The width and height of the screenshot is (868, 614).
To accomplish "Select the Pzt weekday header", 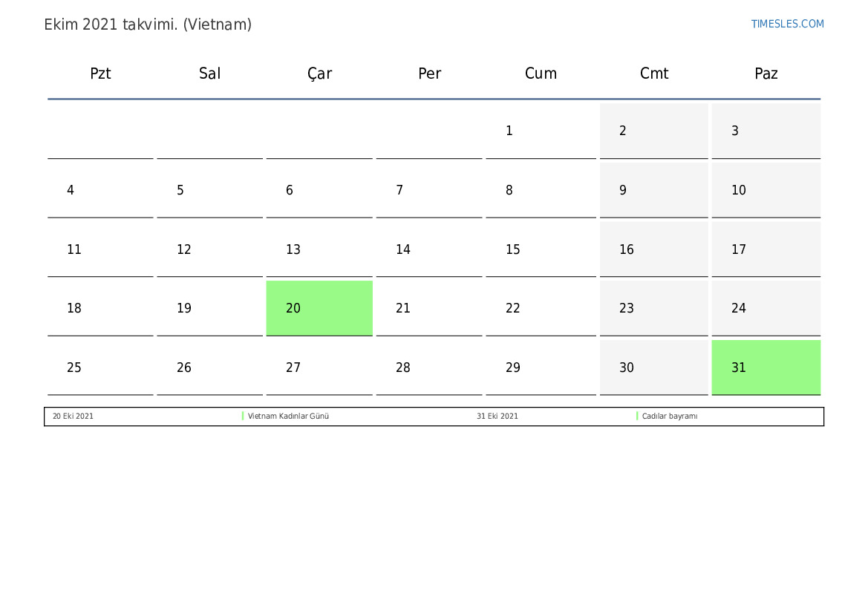I will [x=100, y=74].
